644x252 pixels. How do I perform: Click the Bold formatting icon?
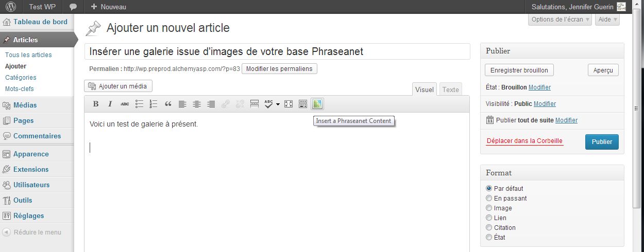[x=96, y=104]
